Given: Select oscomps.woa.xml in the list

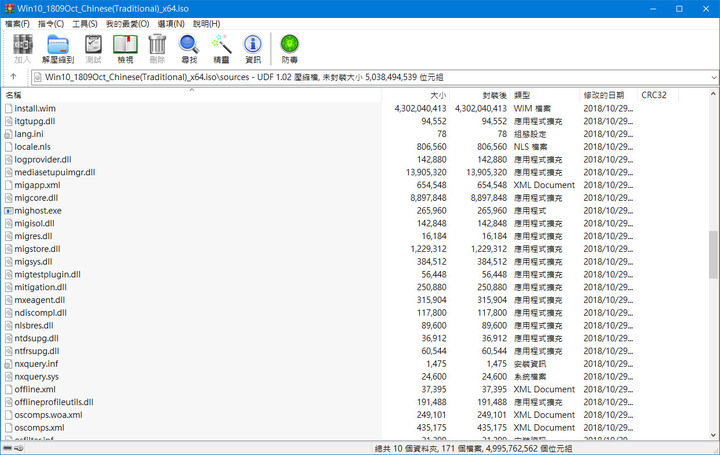Looking at the screenshot, I should click(48, 415).
